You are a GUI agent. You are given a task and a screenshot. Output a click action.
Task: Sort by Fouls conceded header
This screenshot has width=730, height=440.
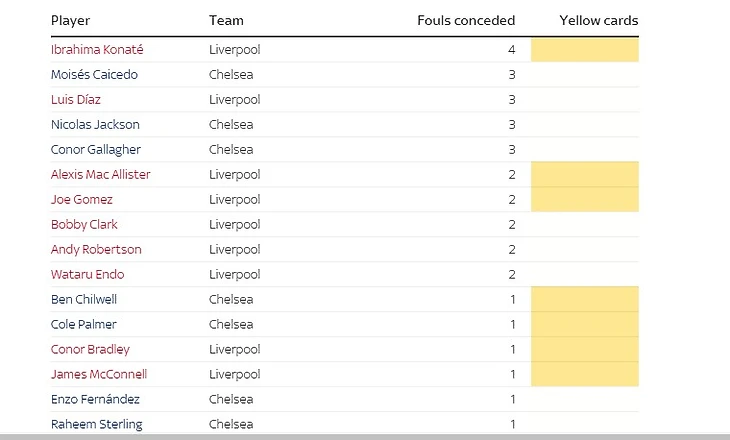466,20
